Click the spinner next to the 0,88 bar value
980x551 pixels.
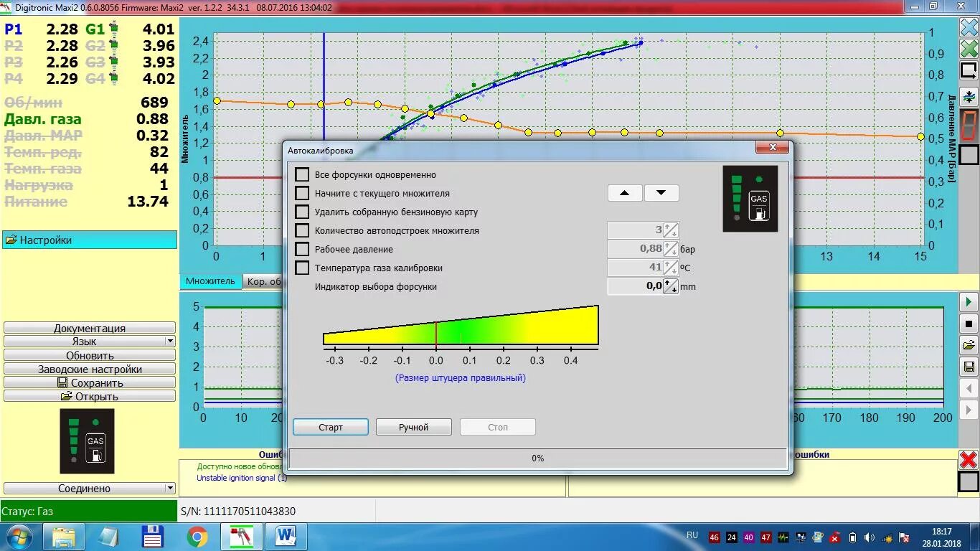(x=671, y=249)
